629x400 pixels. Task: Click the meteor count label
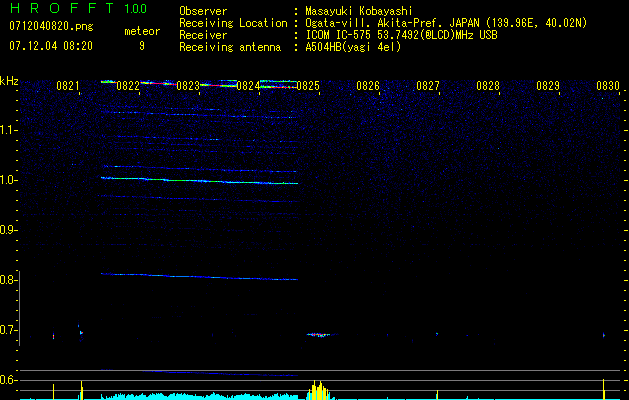point(142,31)
